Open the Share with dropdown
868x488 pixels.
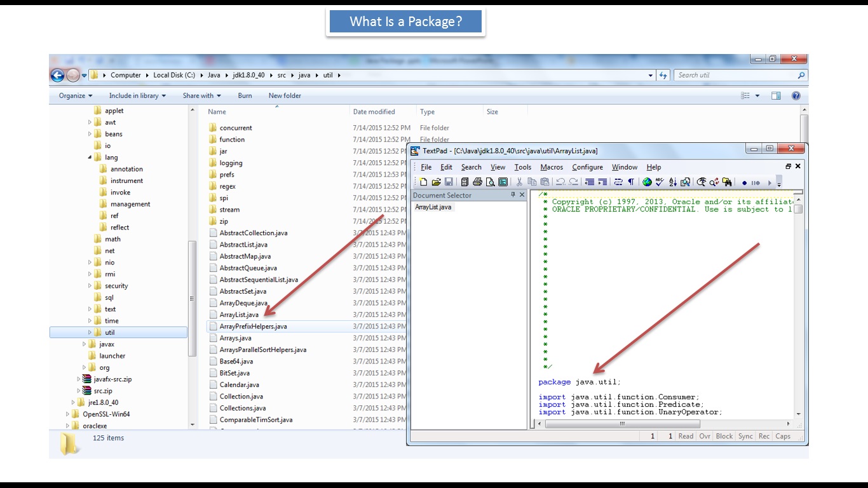tap(202, 96)
